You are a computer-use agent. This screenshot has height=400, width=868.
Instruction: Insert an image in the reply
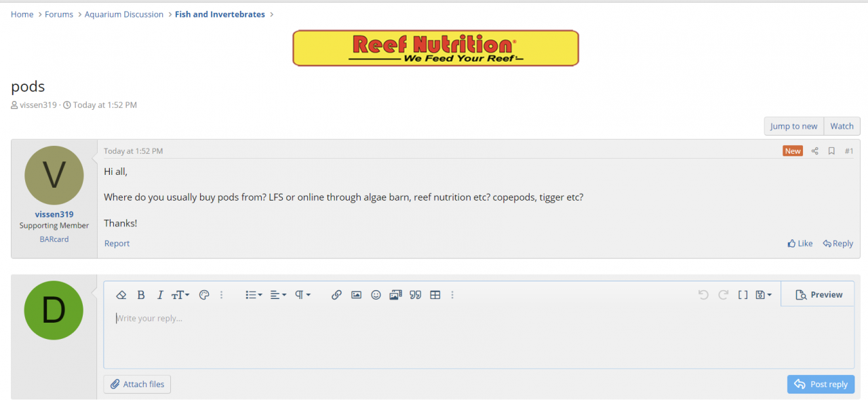[356, 295]
